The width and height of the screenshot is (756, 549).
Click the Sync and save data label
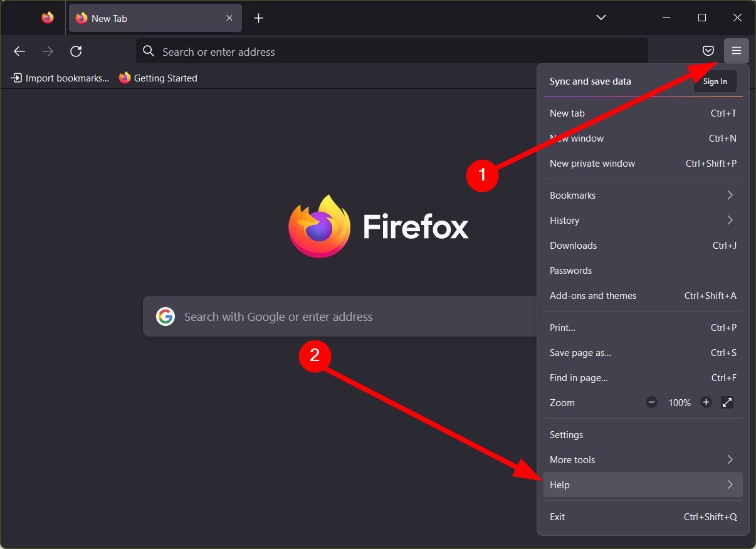591,81
